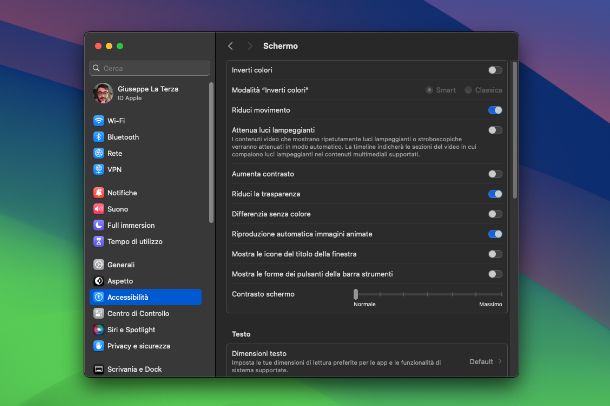Click the Dimensioni testo row

[367, 361]
